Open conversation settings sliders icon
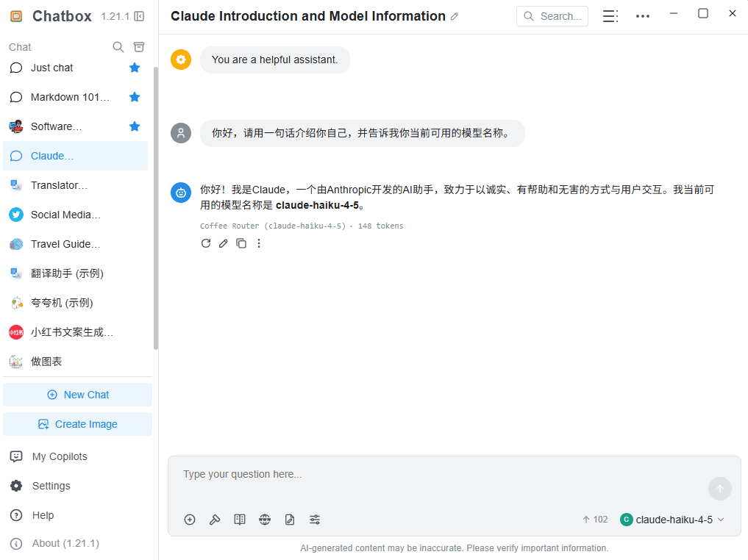748x560 pixels. [x=315, y=520]
